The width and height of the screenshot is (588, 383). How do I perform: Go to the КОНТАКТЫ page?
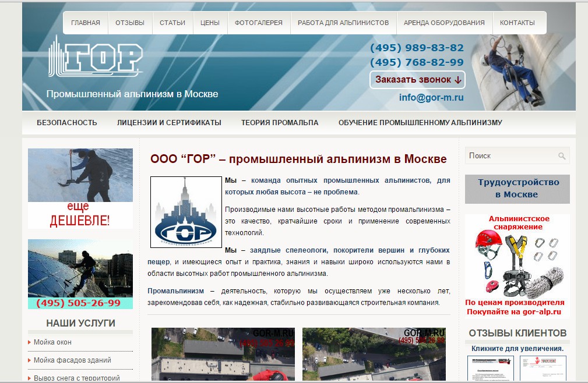click(517, 23)
